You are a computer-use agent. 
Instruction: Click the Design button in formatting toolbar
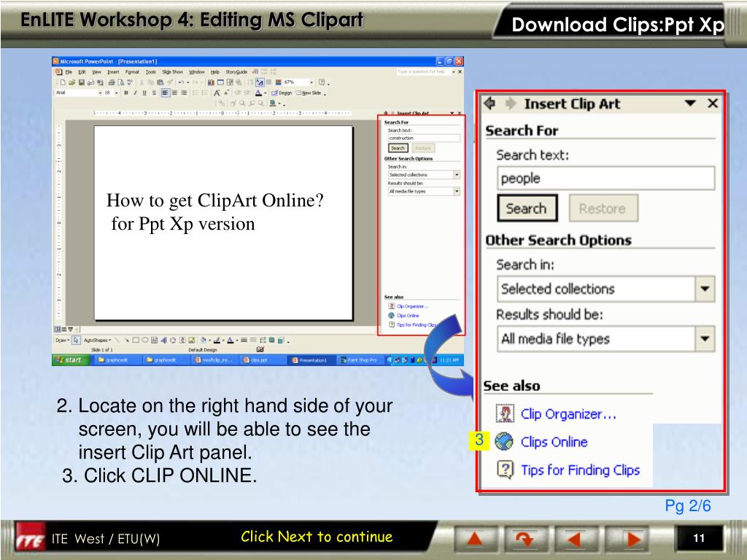(281, 93)
